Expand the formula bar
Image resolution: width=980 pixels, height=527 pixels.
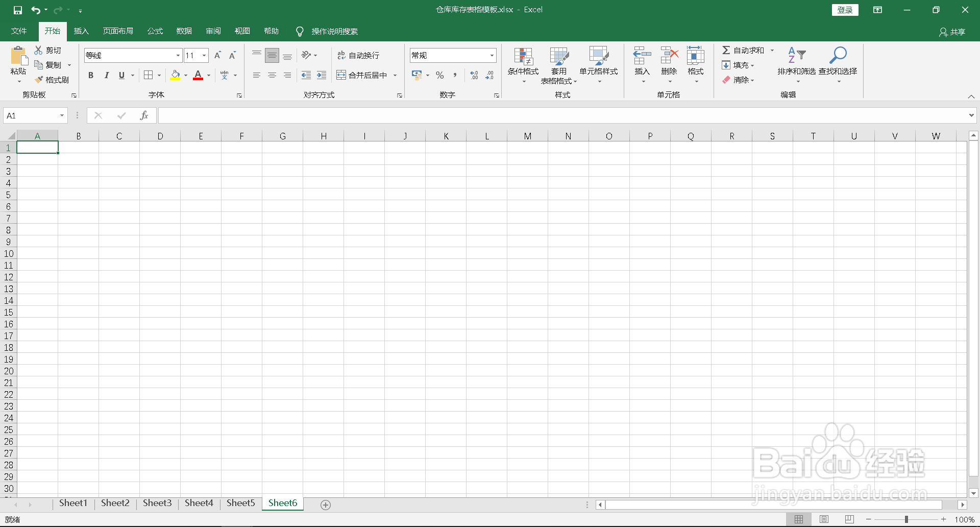point(971,115)
